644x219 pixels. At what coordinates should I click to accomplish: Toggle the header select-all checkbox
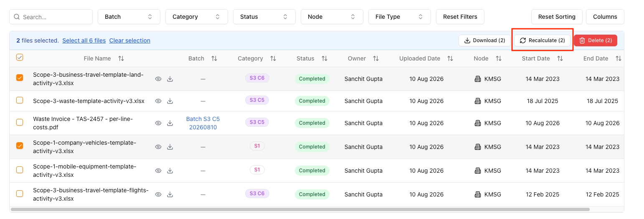click(20, 58)
